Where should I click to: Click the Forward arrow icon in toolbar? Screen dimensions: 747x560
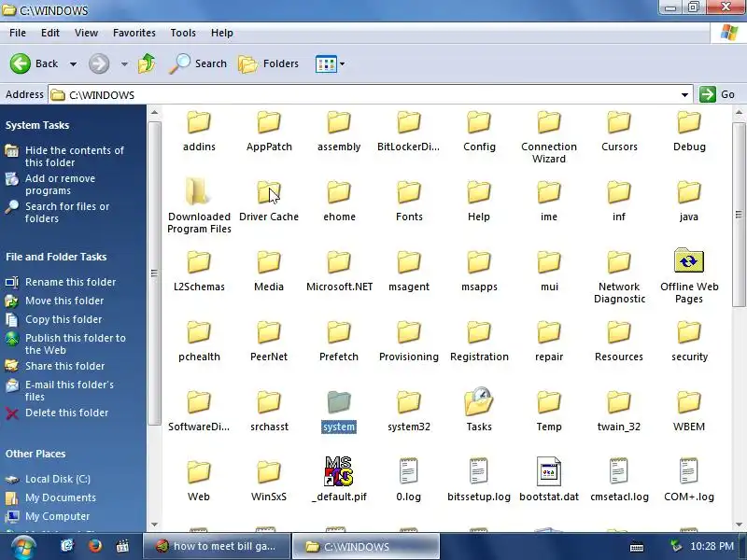click(99, 63)
